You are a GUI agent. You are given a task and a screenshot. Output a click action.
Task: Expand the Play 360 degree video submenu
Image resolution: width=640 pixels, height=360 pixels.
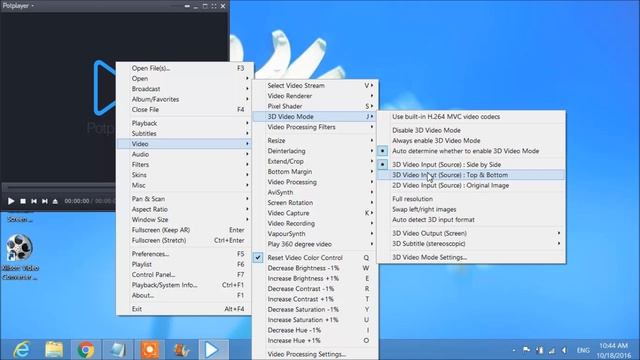(315, 244)
